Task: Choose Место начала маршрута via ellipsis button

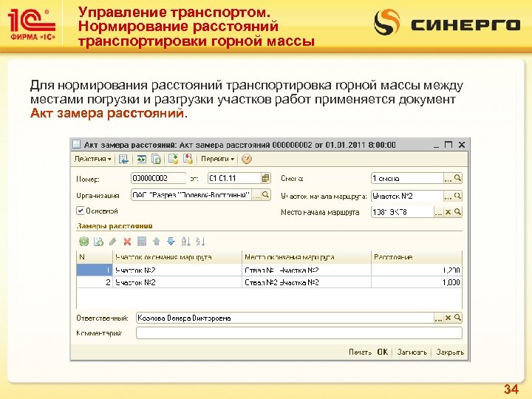Action: 438,212
